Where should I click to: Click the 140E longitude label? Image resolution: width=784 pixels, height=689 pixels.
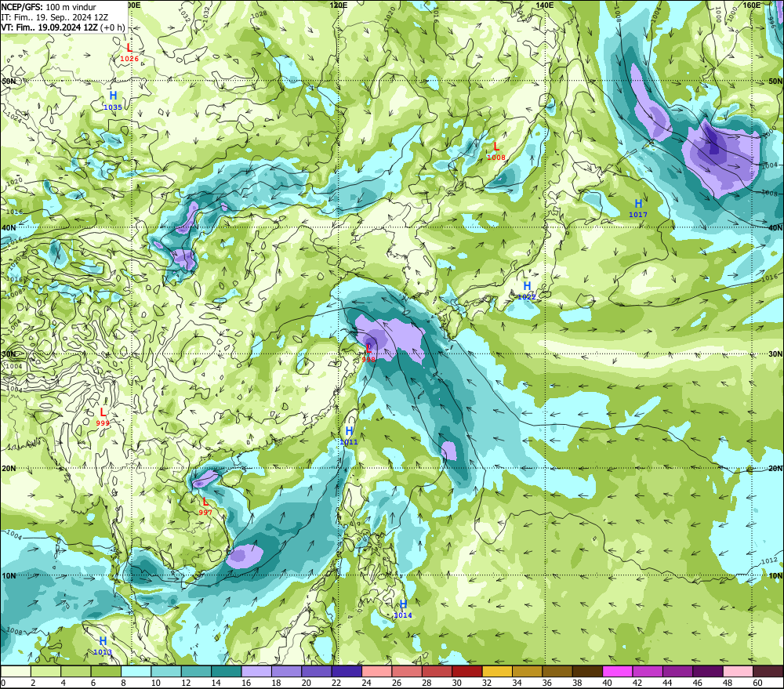click(545, 5)
